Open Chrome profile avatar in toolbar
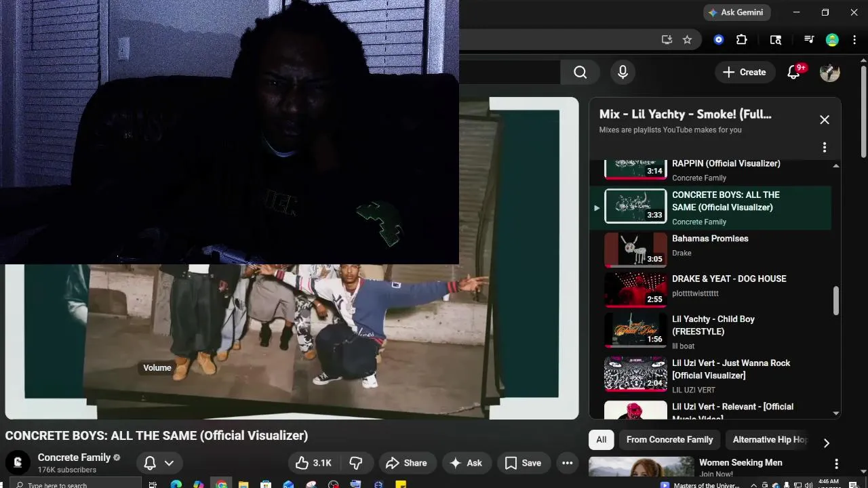Image resolution: width=868 pixels, height=488 pixels. (832, 40)
